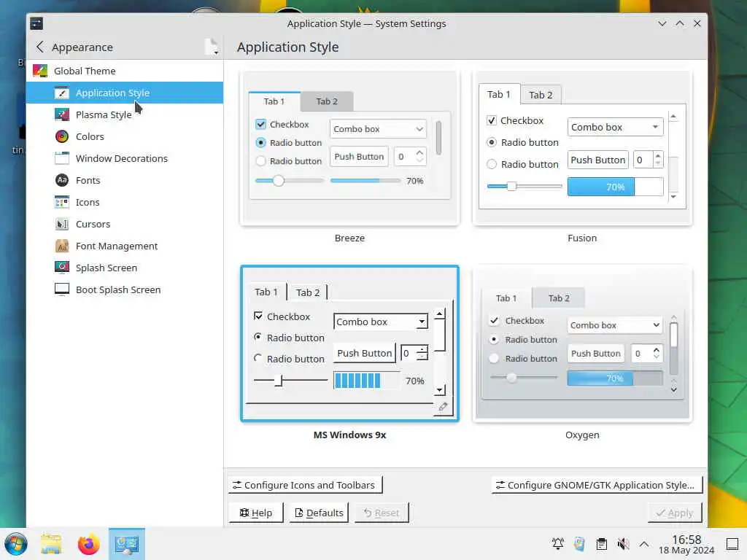
Task: Switch to Tab 2 in Fusion preview
Action: (x=541, y=95)
